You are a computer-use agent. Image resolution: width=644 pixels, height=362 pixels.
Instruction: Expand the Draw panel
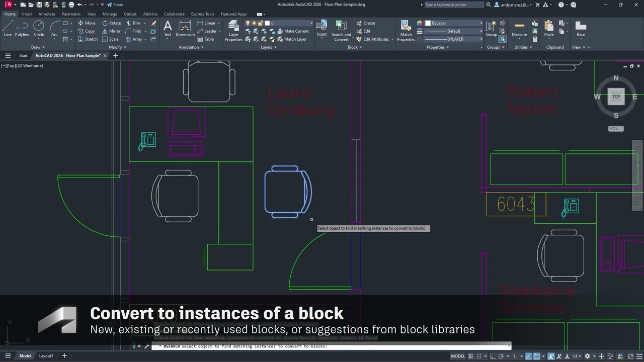pyautogui.click(x=38, y=47)
